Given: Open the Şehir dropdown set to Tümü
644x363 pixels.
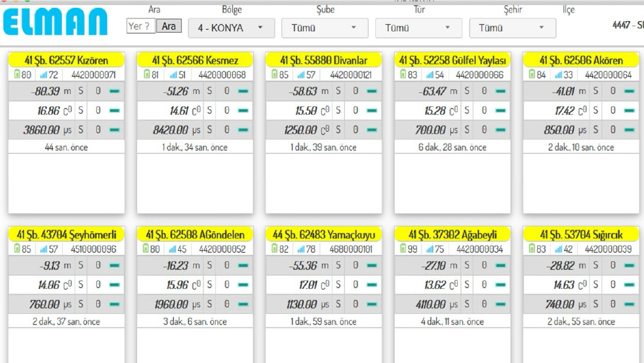Looking at the screenshot, I should (x=513, y=28).
